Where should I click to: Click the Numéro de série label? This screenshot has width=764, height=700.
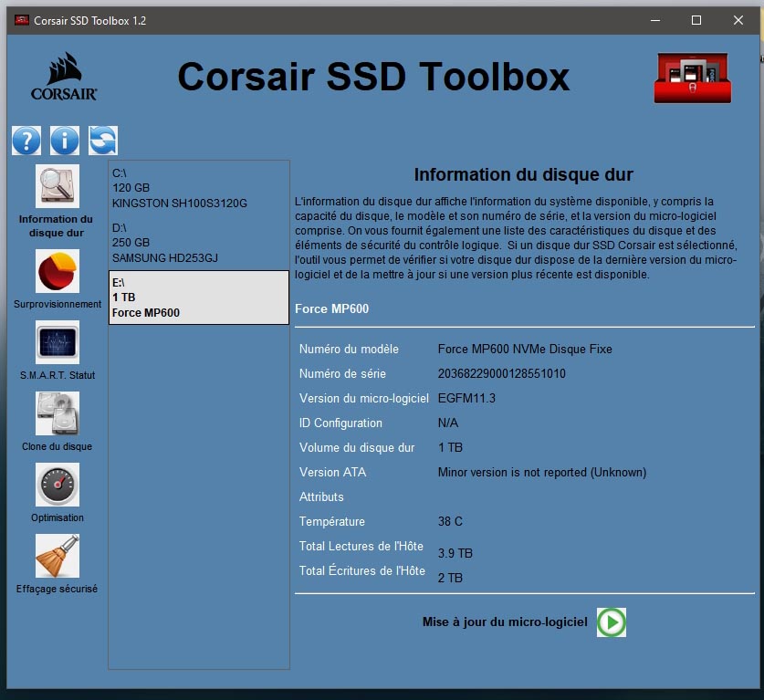click(342, 373)
